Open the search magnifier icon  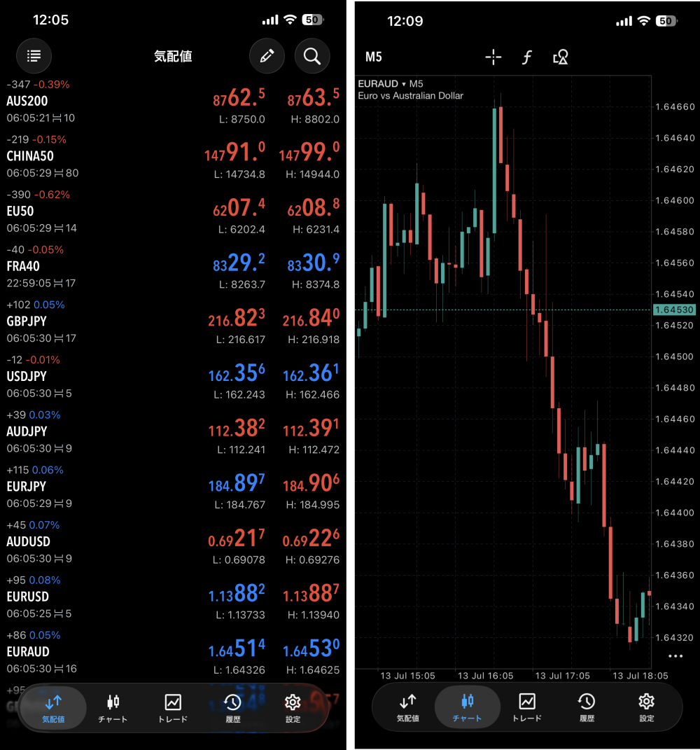click(312, 56)
